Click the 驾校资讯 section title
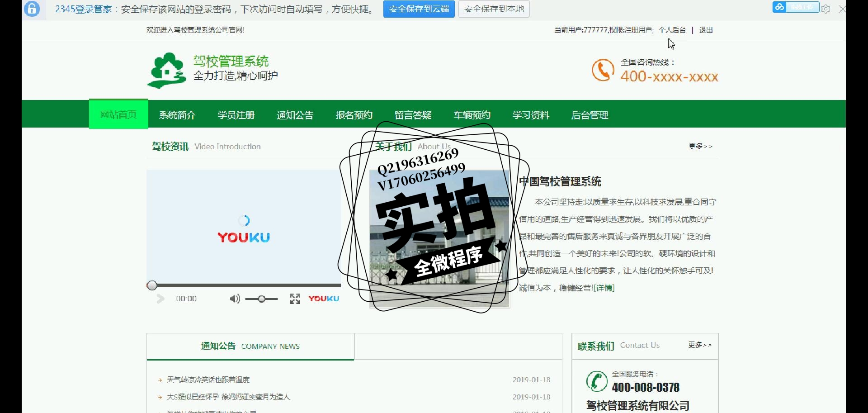Image resolution: width=868 pixels, height=413 pixels. pos(170,147)
